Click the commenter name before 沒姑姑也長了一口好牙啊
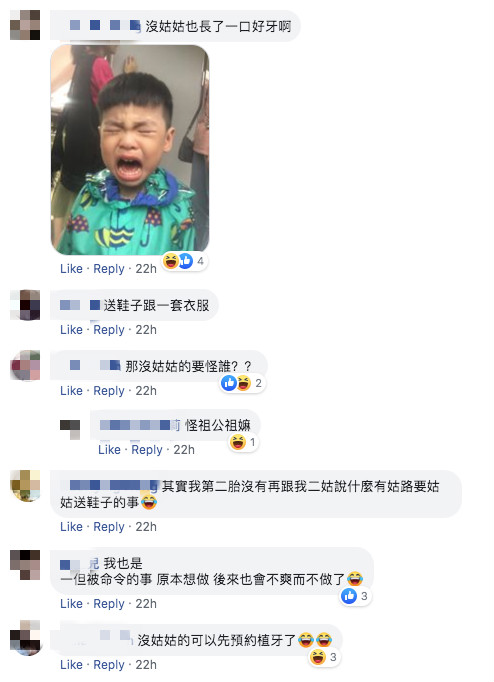The width and height of the screenshot is (494, 682). (104, 26)
